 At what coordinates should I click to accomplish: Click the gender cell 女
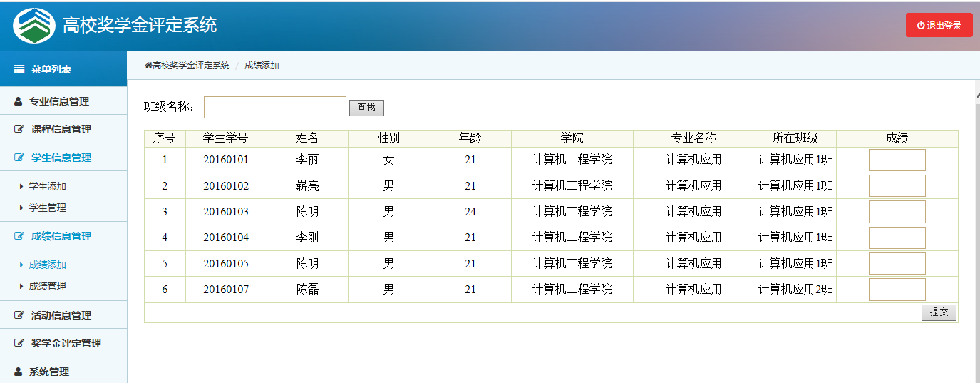click(388, 160)
